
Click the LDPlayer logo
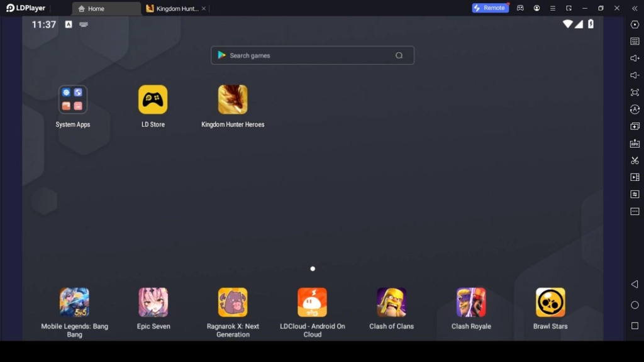coord(25,8)
